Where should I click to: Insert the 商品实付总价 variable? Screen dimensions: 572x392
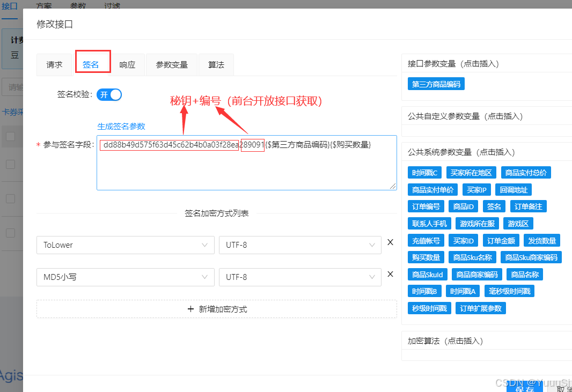(526, 173)
